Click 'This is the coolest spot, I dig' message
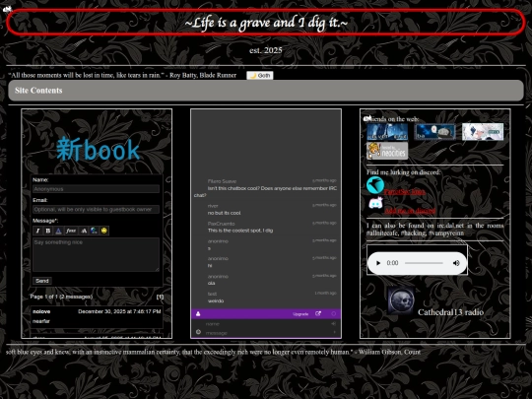Image resolution: width=532 pixels, height=399 pixels. pyautogui.click(x=240, y=231)
